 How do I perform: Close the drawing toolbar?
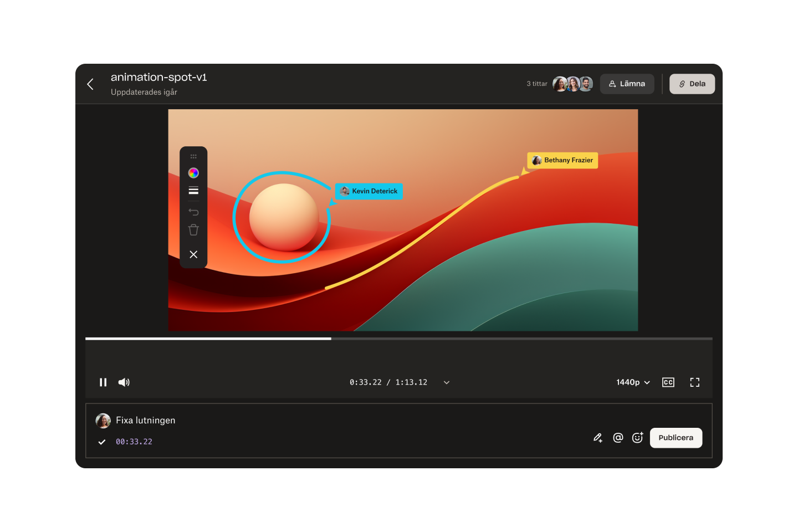193,254
